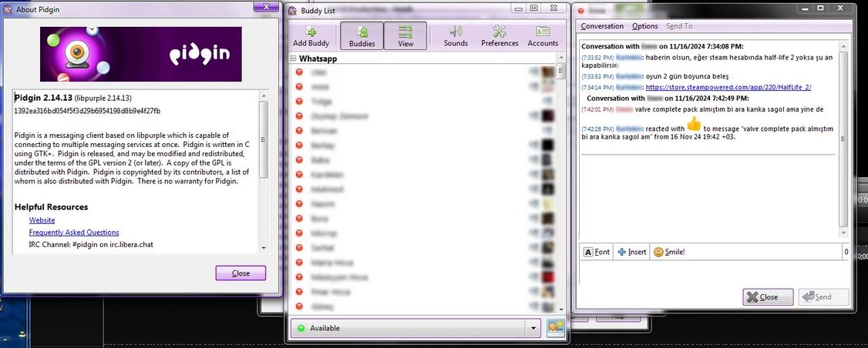
Task: Click the Buddy List scrollbar up arrow
Action: click(x=560, y=58)
